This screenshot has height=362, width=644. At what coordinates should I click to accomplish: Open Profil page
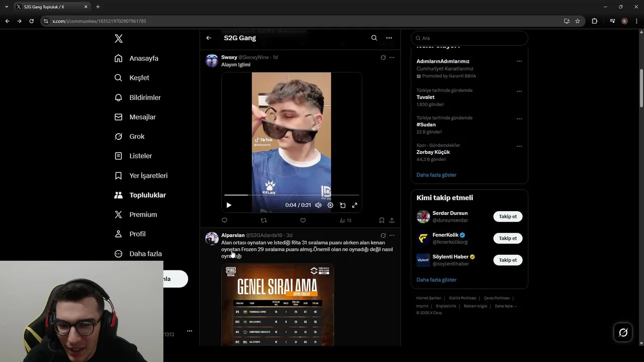(130, 234)
